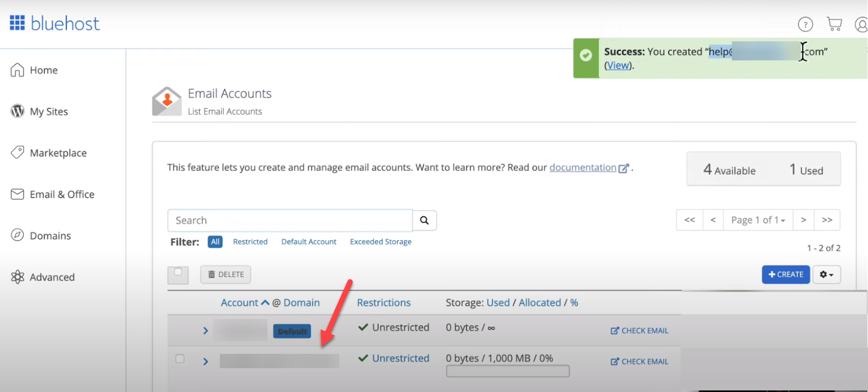Image resolution: width=868 pixels, height=392 pixels.
Task: Click the WordPress My Sites icon
Action: (17, 111)
